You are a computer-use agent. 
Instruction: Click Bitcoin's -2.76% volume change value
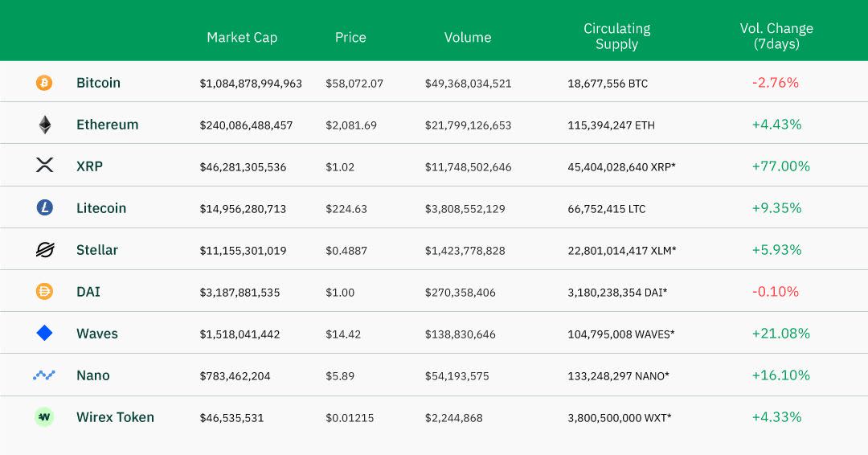[775, 83]
